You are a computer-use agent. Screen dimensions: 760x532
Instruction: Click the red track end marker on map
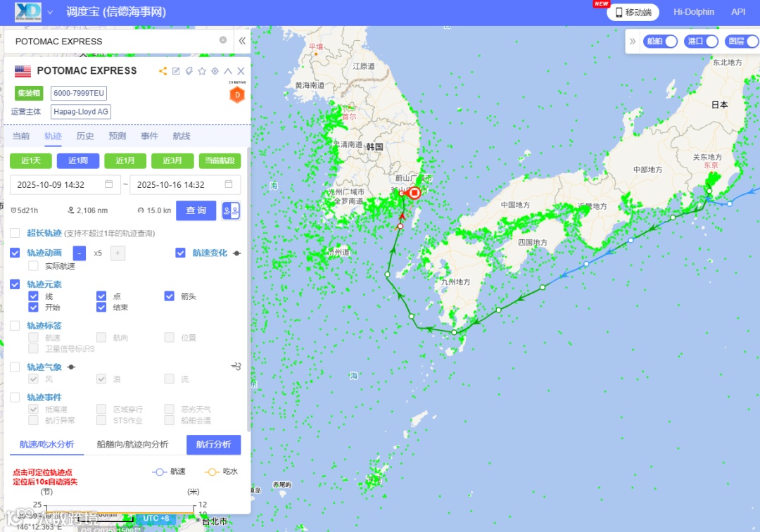414,193
